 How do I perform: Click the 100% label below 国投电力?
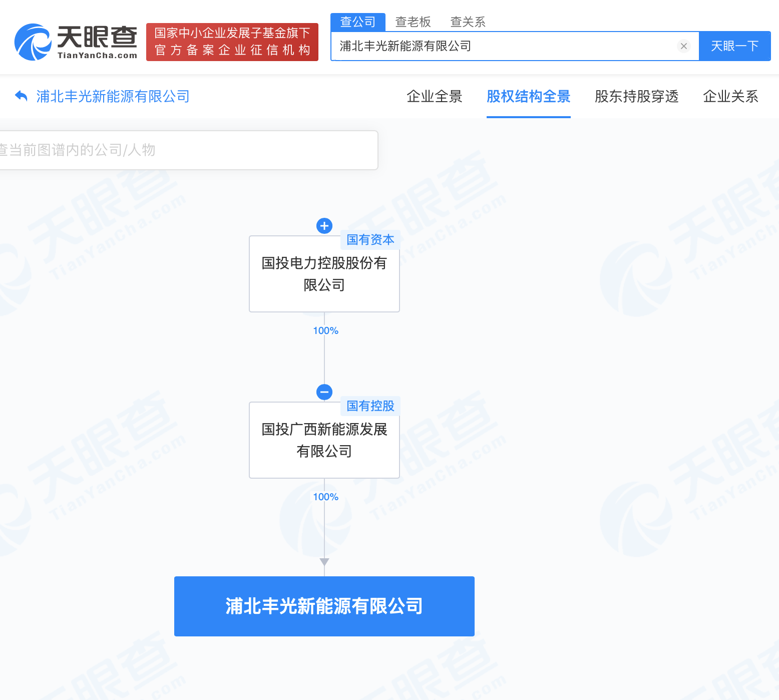tap(326, 331)
